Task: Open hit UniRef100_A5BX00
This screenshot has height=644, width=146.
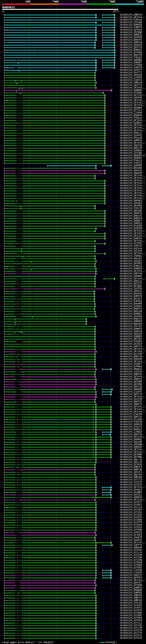Action: pos(131,15)
